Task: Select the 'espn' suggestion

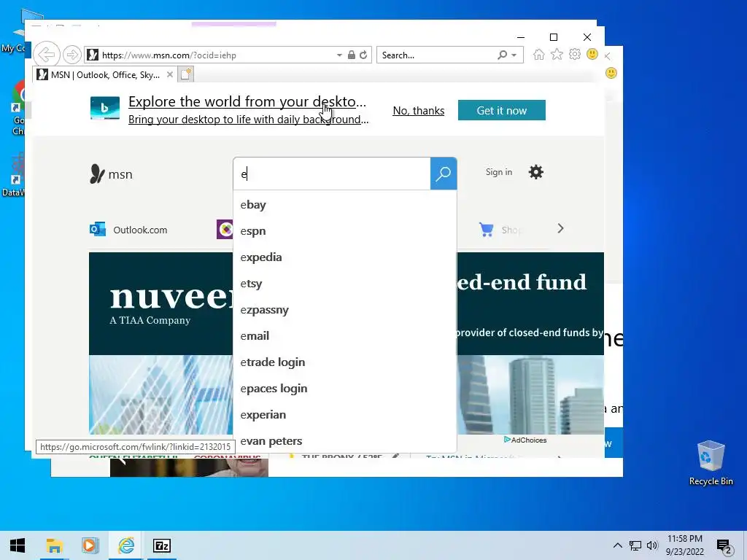Action: (x=345, y=231)
